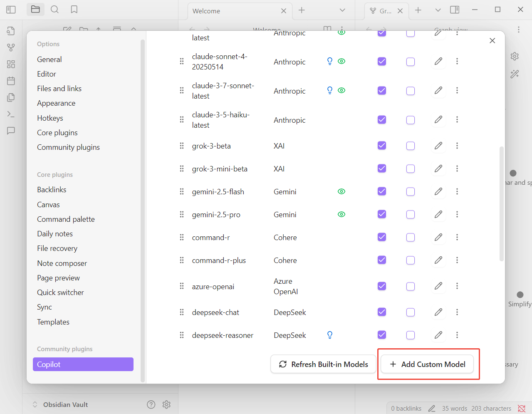The width and height of the screenshot is (532, 414).
Task: Disable the checked box for command-r
Action: (382, 237)
